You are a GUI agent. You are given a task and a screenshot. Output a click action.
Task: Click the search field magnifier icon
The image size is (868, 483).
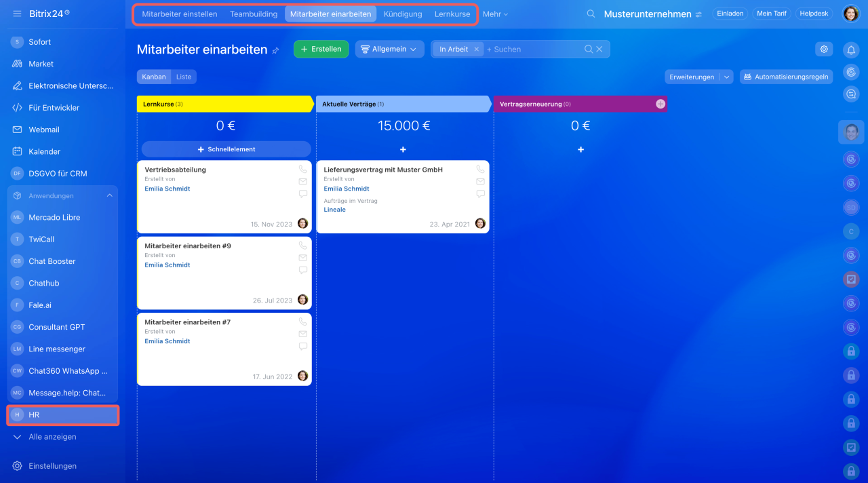589,50
